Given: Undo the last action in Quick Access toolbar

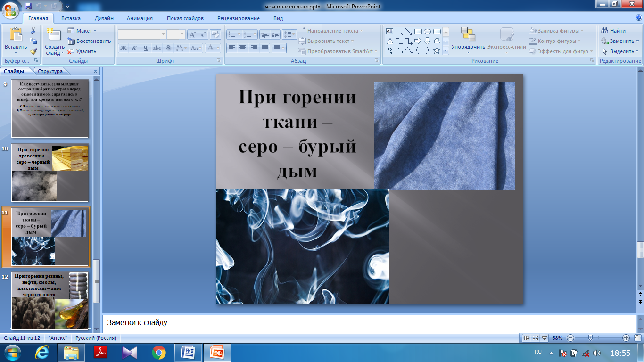Looking at the screenshot, I should (40, 6).
